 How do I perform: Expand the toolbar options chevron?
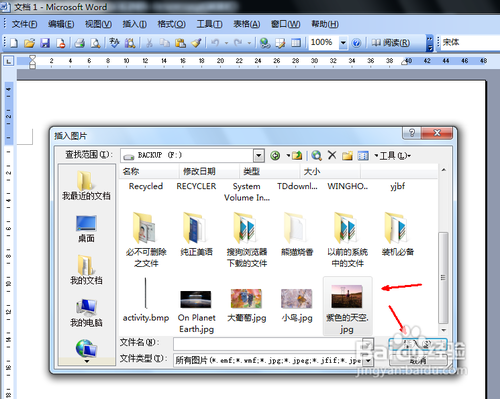(430, 43)
